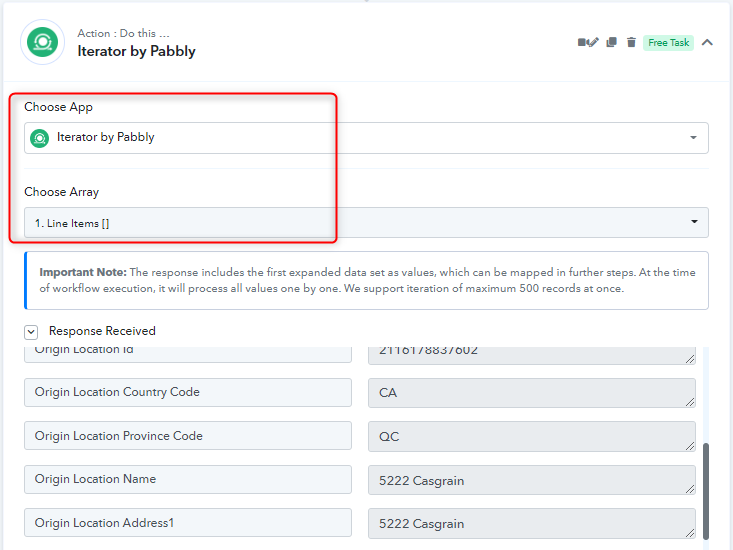Click the Origin Location Address1 label field

(x=188, y=522)
